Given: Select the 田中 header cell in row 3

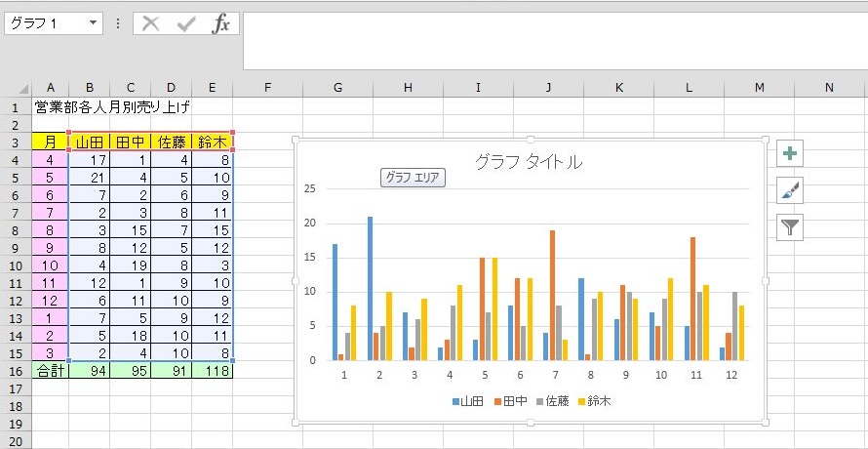Looking at the screenshot, I should click(130, 143).
